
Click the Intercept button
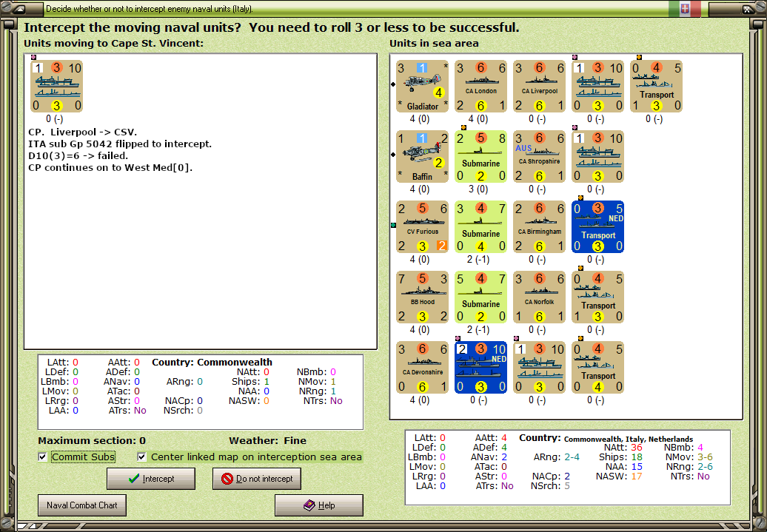pyautogui.click(x=151, y=479)
